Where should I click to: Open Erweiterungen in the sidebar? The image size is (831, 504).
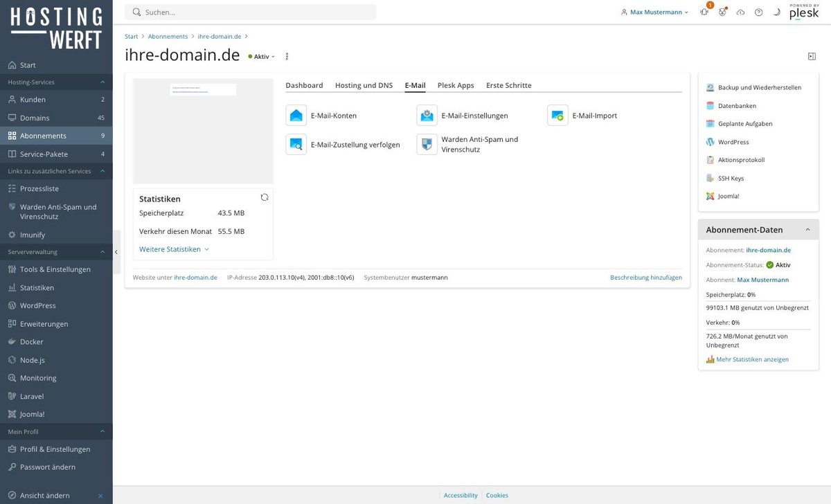[56, 323]
